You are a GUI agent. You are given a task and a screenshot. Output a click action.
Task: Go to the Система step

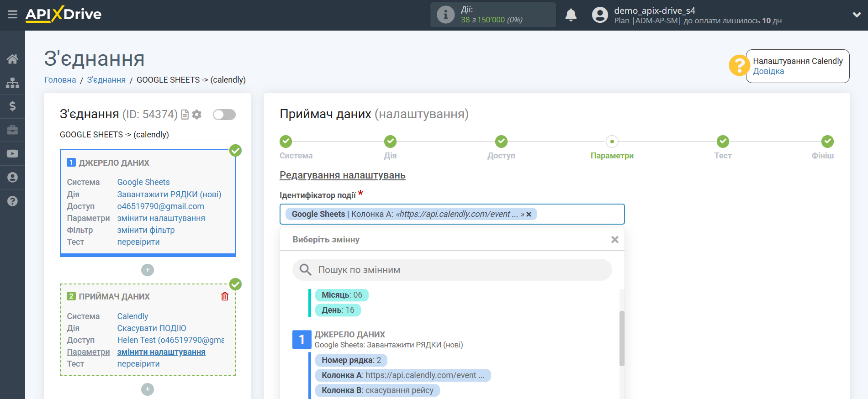pyautogui.click(x=286, y=142)
